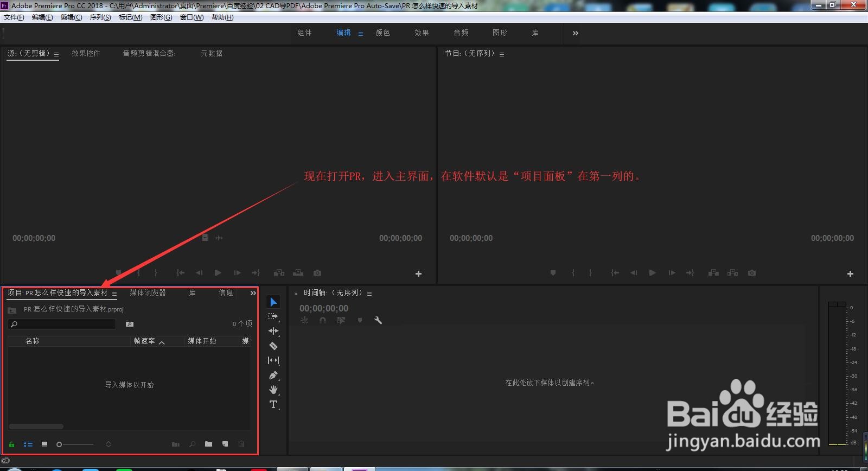This screenshot has width=868, height=471.
Task: Select the Track Select Forward tool
Action: click(273, 316)
